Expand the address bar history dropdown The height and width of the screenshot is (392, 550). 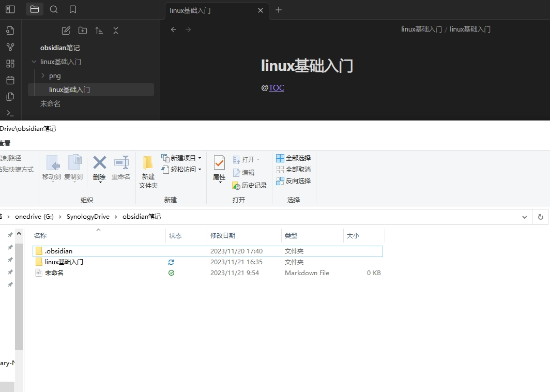click(x=525, y=217)
